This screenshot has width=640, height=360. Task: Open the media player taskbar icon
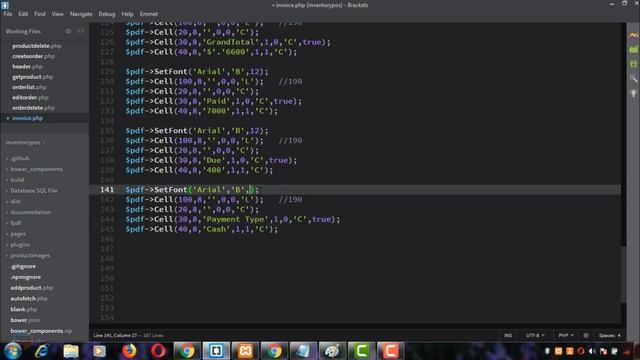(x=99, y=351)
